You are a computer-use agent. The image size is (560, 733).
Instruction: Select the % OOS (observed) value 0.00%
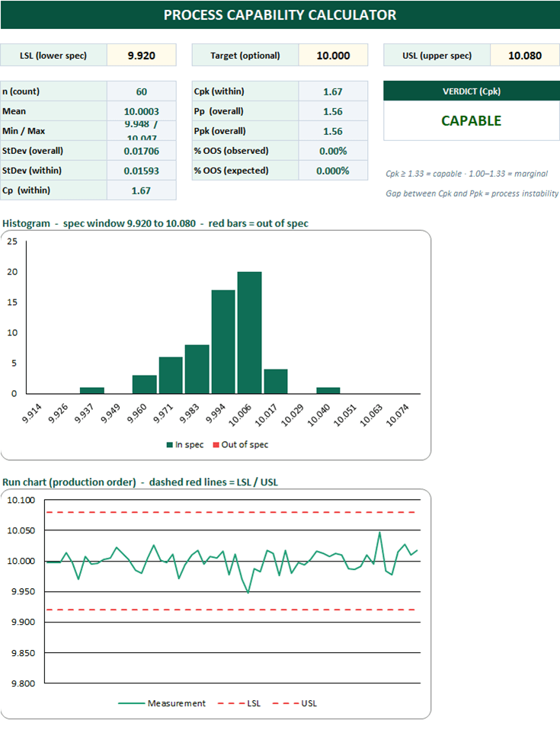[x=333, y=151]
